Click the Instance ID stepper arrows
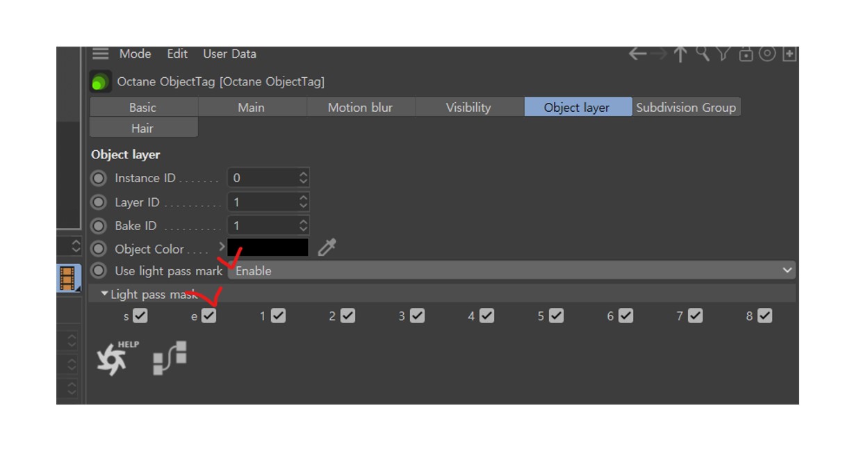Screen dimensions: 868x472 (303, 178)
